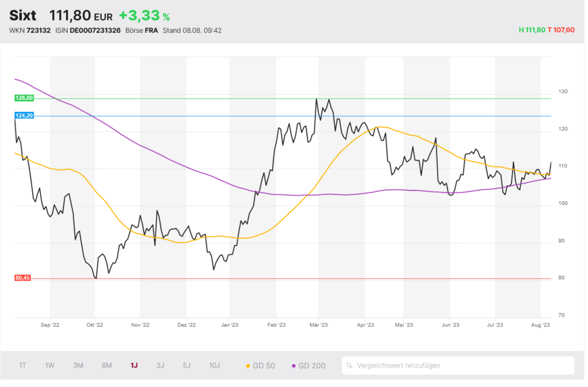Image resolution: width=588 pixels, height=387 pixels.
Task: Select the 1T time range
Action: (x=22, y=365)
